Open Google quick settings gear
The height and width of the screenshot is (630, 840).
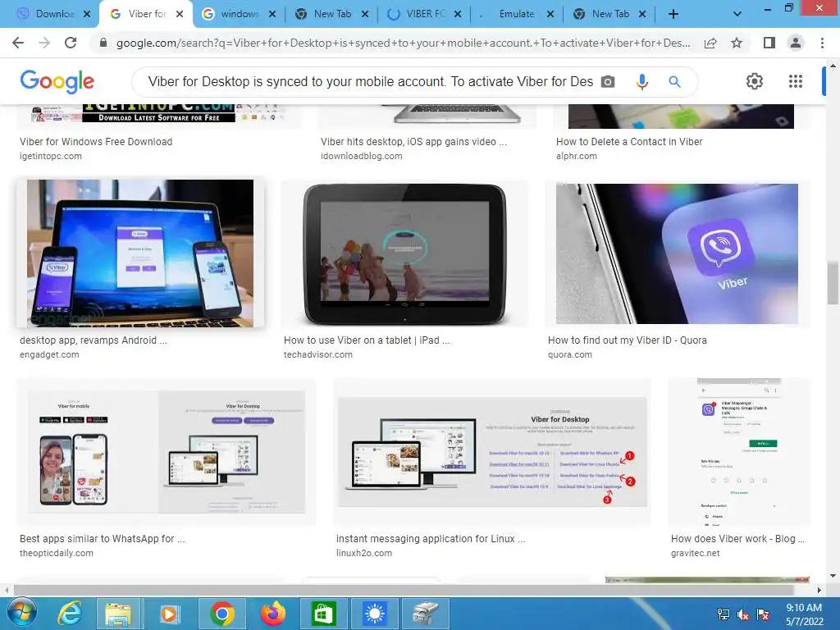click(755, 81)
